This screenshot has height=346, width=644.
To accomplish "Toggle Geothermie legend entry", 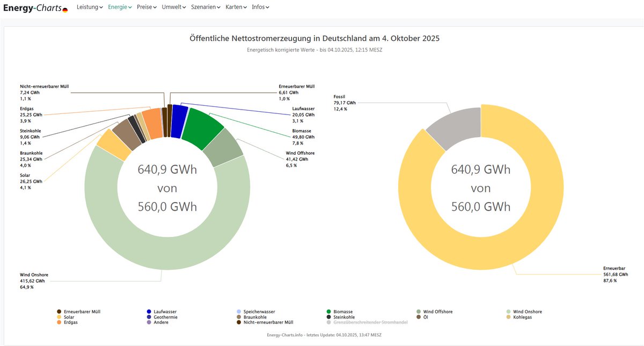I will tap(162, 317).
